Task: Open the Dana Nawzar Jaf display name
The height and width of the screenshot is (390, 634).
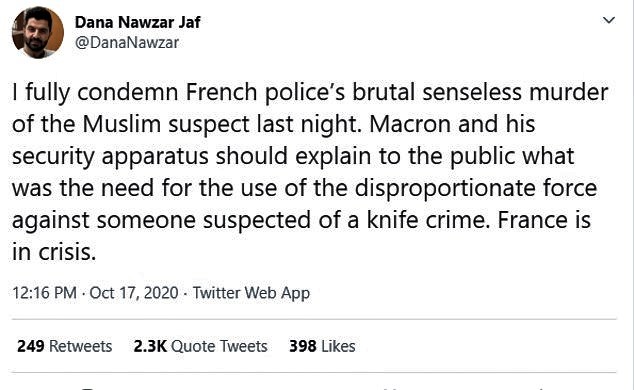Action: point(137,22)
